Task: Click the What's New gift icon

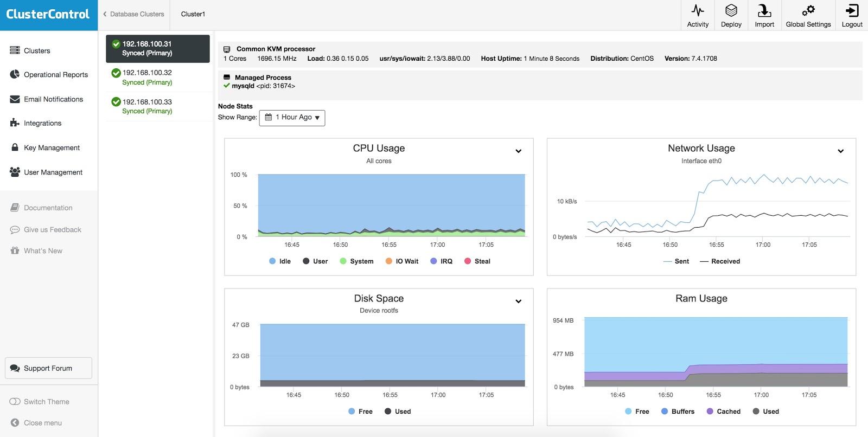Action: coord(15,250)
